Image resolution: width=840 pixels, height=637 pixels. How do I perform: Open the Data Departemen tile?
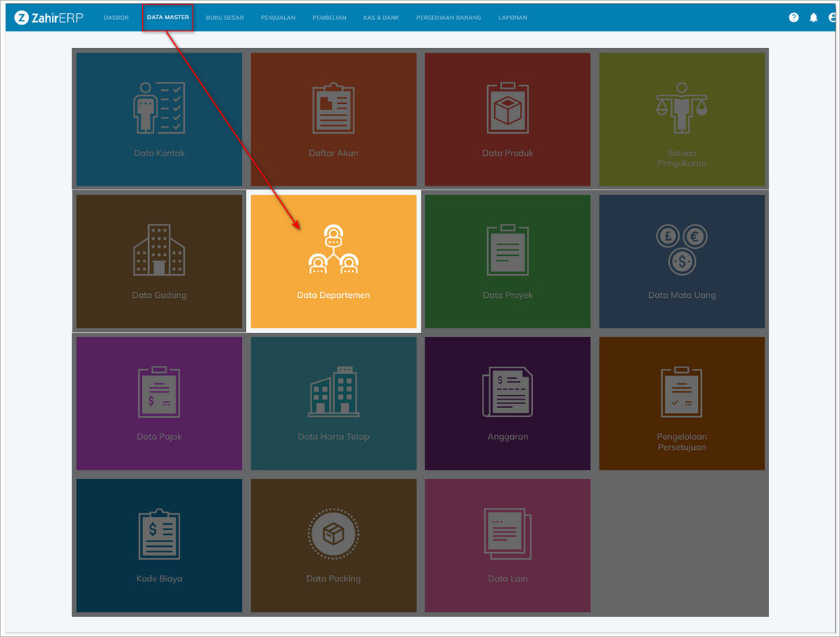click(x=334, y=261)
